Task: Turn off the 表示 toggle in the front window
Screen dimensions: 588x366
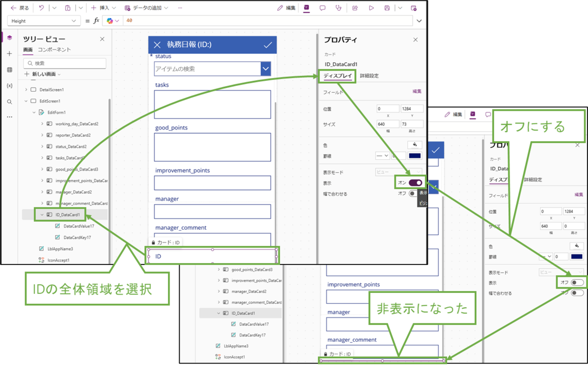Action: tap(416, 182)
